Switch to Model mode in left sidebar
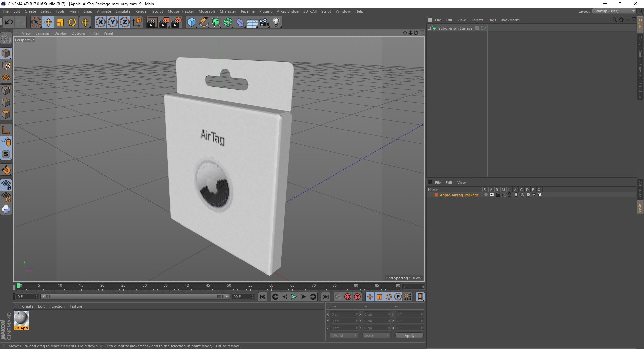The height and width of the screenshot is (349, 644). tap(6, 53)
